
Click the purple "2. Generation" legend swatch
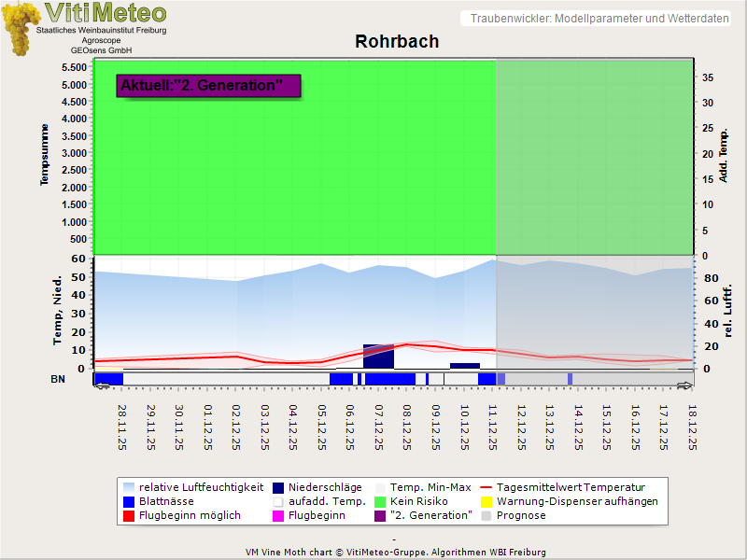380,515
